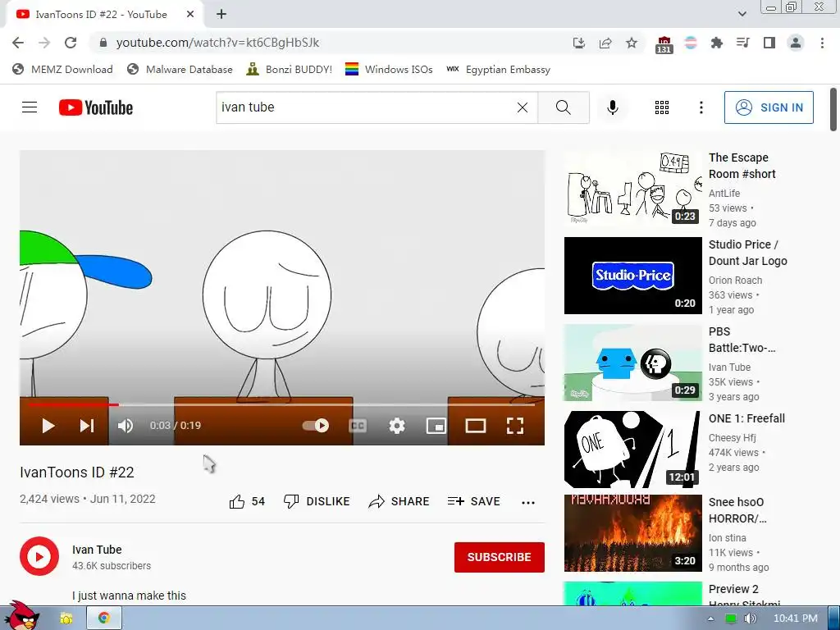Click the page vertical scrollbar
This screenshot has width=840, height=630.
click(833, 109)
